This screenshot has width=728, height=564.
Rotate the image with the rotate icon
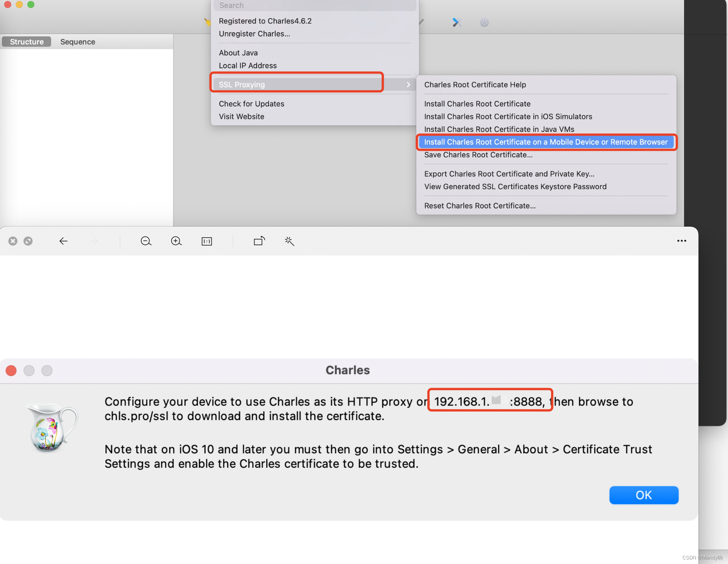259,241
